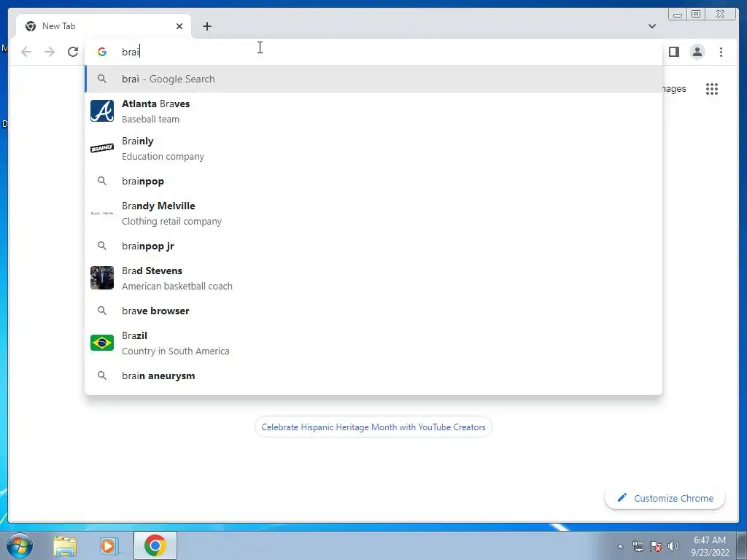Click the brave browser magnifier icon
This screenshot has height=560, width=747.
click(x=102, y=311)
